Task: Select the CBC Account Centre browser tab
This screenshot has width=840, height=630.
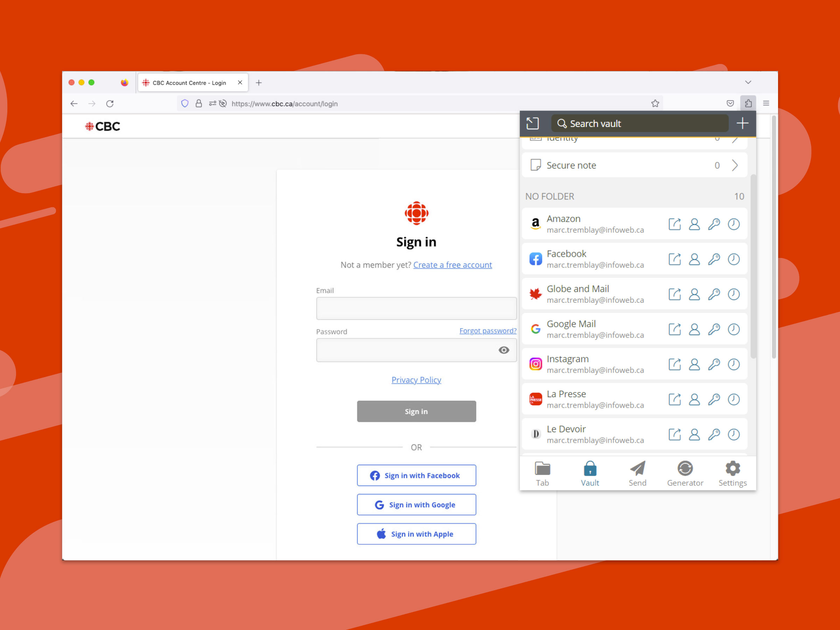Action: pos(193,82)
